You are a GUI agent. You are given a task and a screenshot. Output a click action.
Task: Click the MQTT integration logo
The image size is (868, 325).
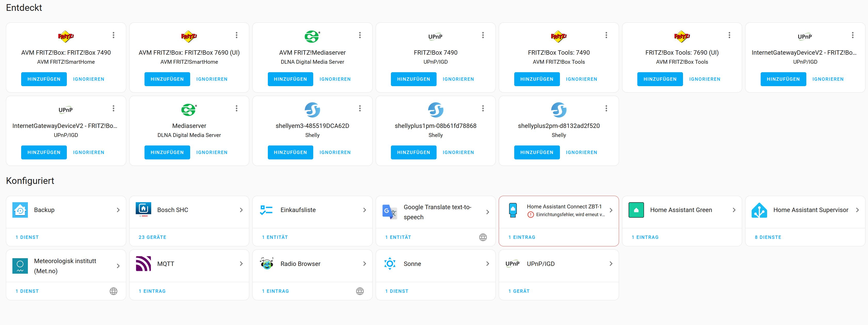143,264
